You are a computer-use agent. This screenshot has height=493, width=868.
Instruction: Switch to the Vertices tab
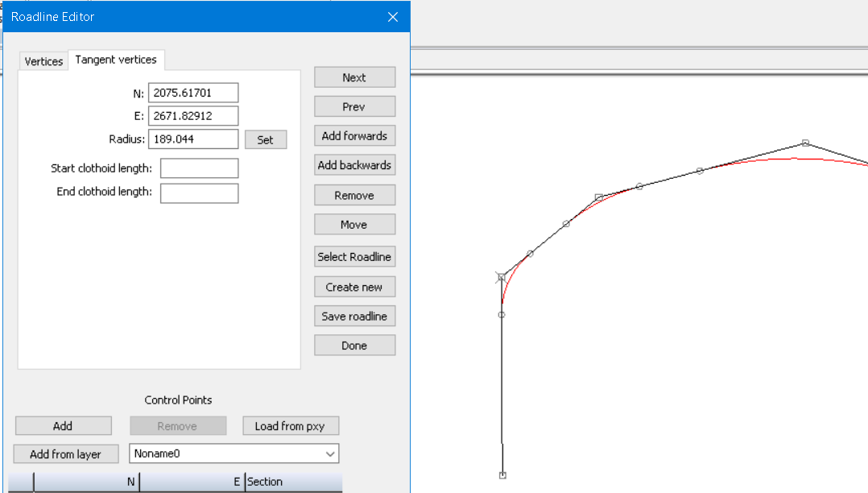(x=43, y=61)
